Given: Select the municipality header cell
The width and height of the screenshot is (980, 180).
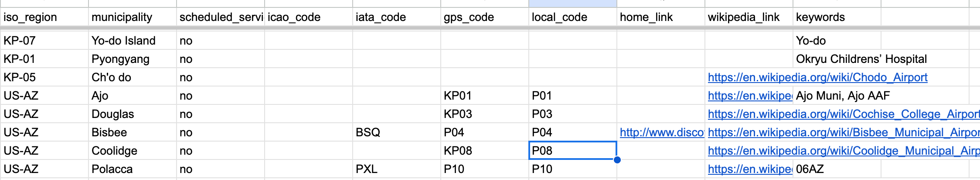Looking at the screenshot, I should point(133,17).
